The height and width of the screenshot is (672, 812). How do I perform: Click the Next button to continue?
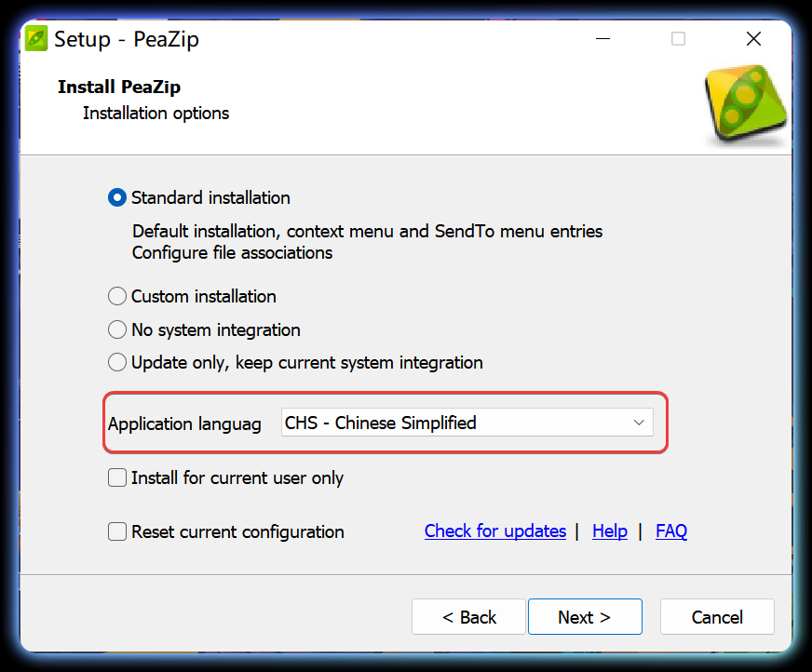pyautogui.click(x=585, y=616)
